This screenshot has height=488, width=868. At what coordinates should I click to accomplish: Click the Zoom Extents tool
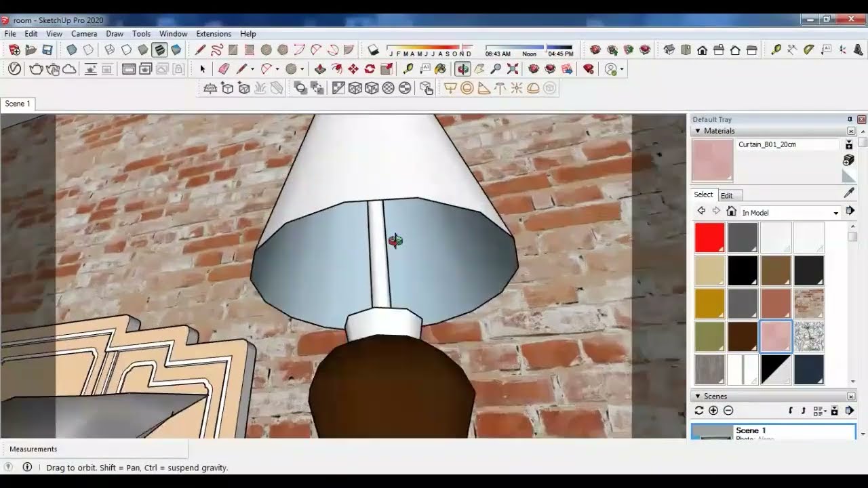click(x=513, y=68)
